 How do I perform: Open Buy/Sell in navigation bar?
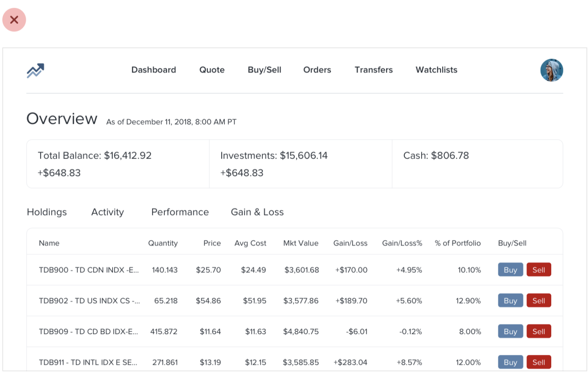pos(264,70)
